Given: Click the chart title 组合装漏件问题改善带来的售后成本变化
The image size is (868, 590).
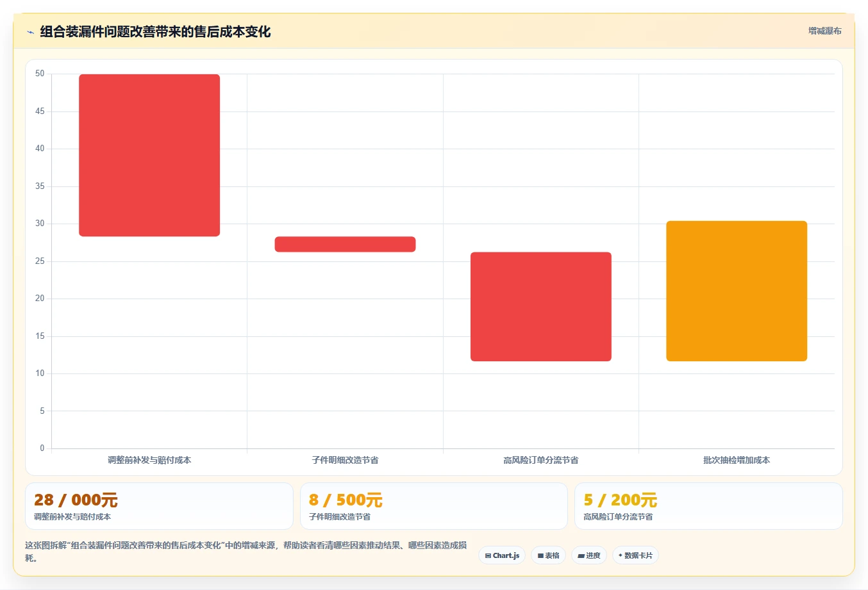Looking at the screenshot, I should (x=155, y=31).
